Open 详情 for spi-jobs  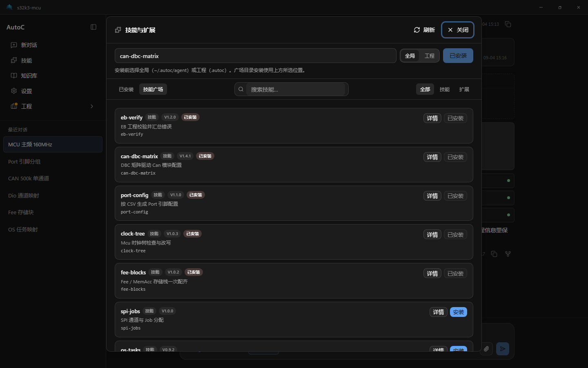click(x=439, y=312)
